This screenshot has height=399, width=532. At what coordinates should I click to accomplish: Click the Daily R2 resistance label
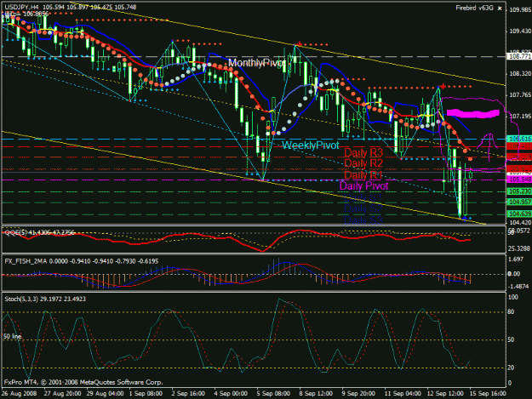[x=363, y=163]
